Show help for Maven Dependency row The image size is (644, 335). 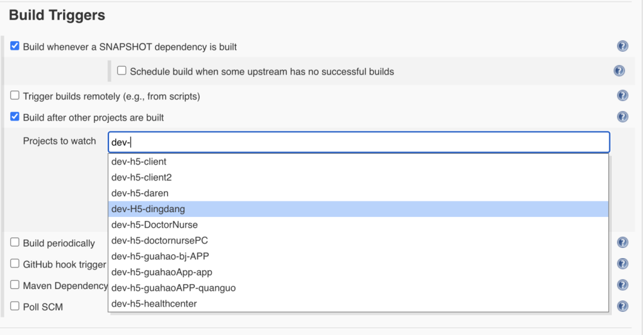click(623, 285)
